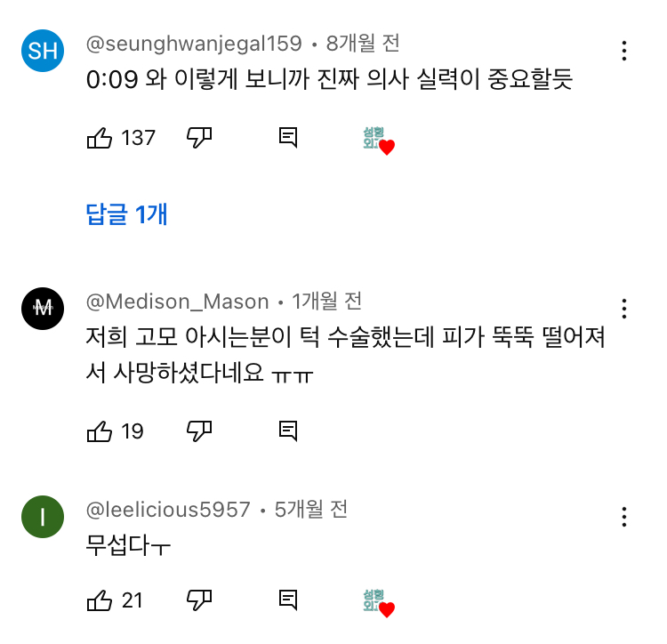The height and width of the screenshot is (644, 667).
Task: Expand the 답글 1개 replies
Action: tap(126, 214)
